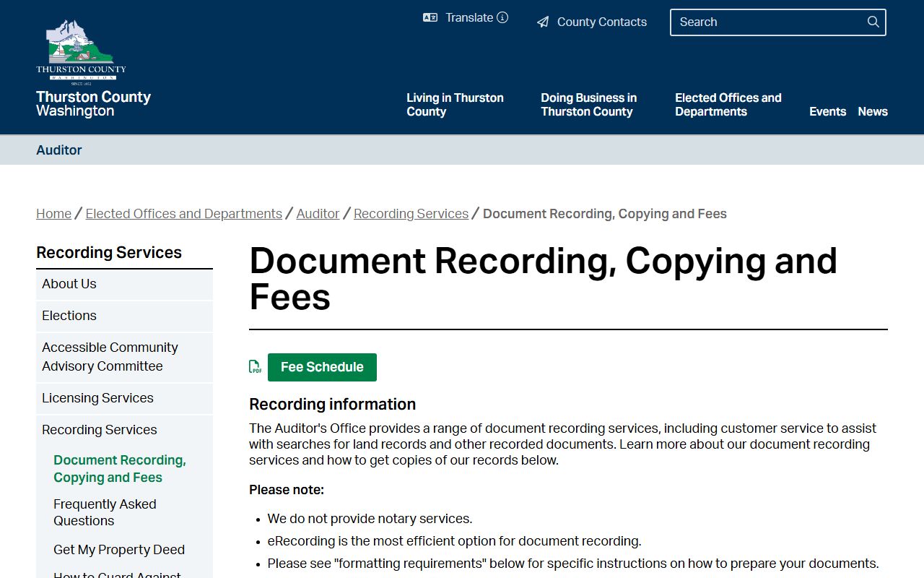Select Licensing Services in sidebar
Image resolution: width=924 pixels, height=578 pixels.
(x=124, y=398)
